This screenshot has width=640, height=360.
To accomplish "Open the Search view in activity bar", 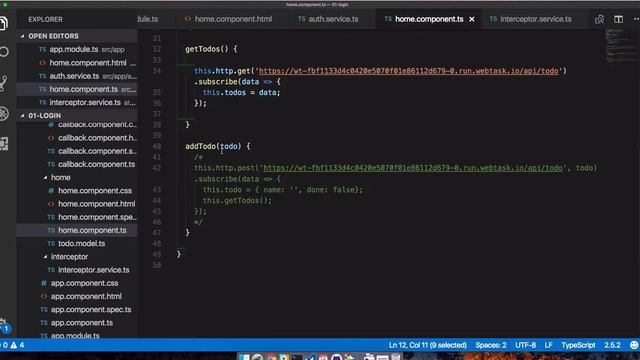I will tap(4, 52).
